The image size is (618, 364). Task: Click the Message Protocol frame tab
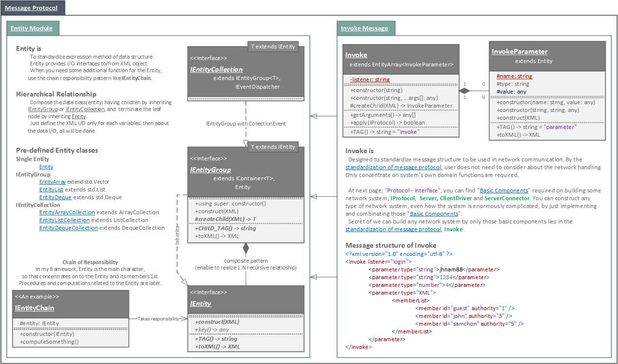(31, 8)
